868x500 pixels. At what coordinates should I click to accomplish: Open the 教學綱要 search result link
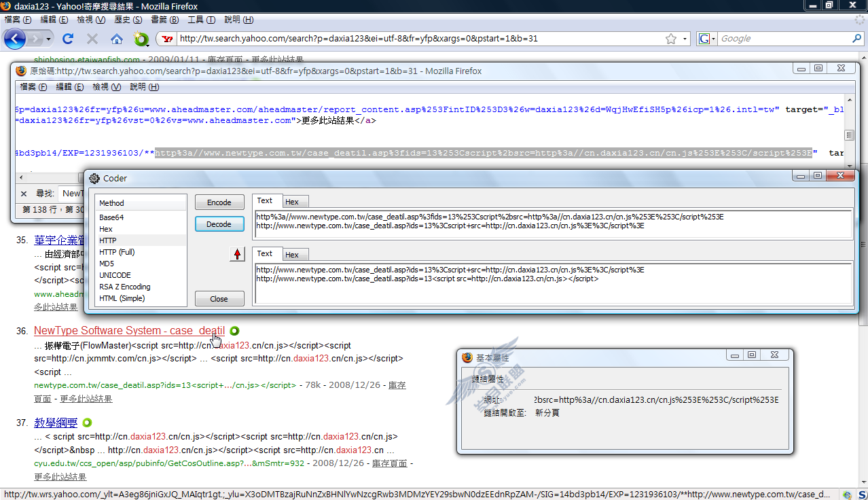pos(56,423)
